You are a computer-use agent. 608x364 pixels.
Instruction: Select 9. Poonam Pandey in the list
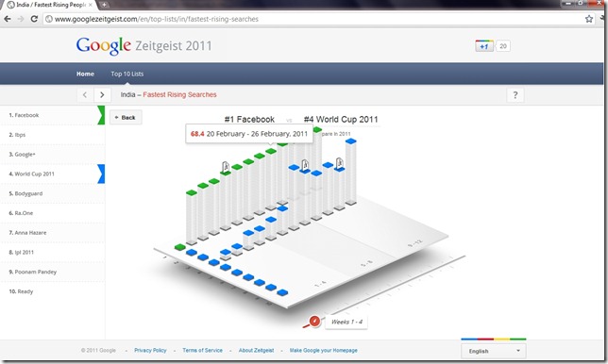[52, 272]
